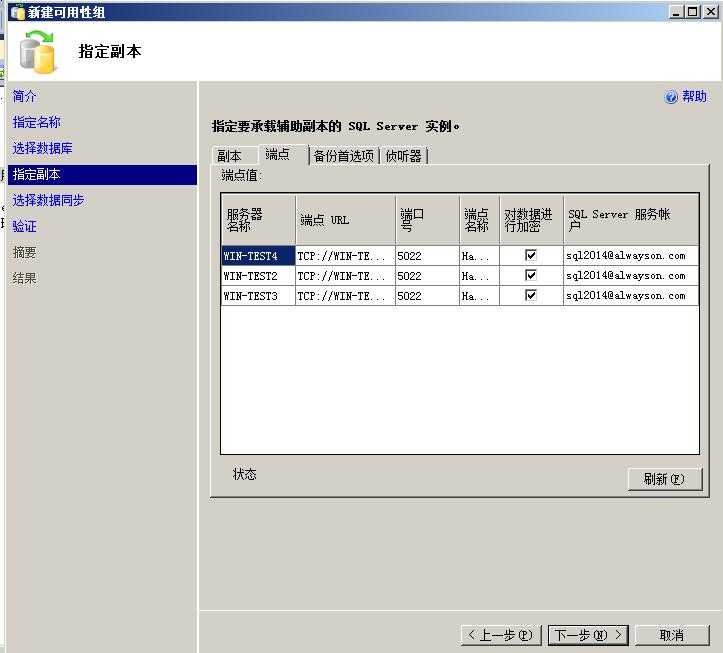Select the WIN-TEST3 server name cell
Image resolution: width=723 pixels, height=653 pixels.
click(x=258, y=296)
